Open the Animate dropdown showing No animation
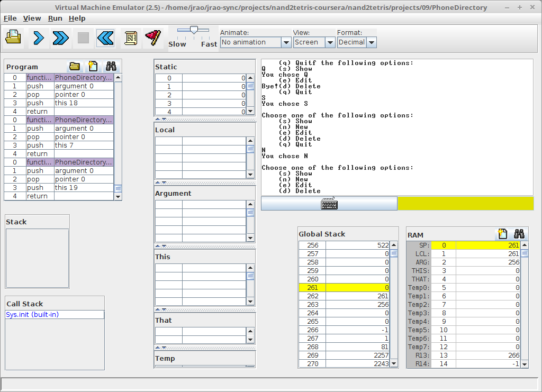Screen dimensions: 542x392 coord(256,42)
